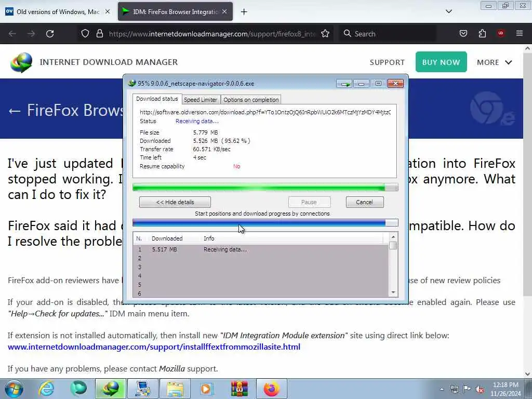Viewport: 532px width, 399px height.
Task: Open the Firefox hamburger application menu
Action: (520, 33)
